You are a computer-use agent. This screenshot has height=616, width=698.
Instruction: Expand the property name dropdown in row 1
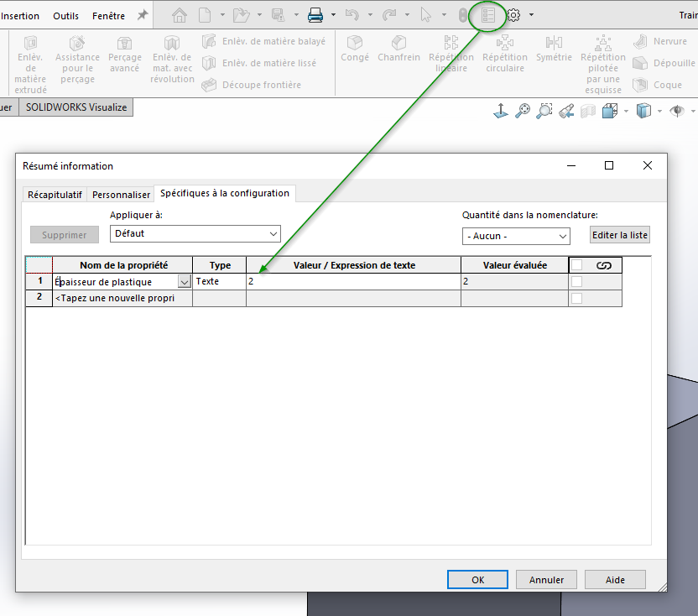click(x=184, y=282)
